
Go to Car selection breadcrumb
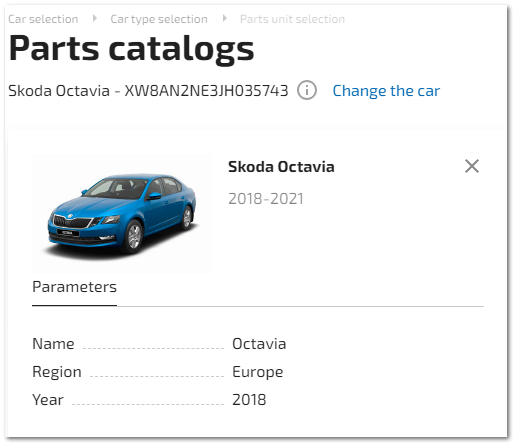tap(43, 19)
